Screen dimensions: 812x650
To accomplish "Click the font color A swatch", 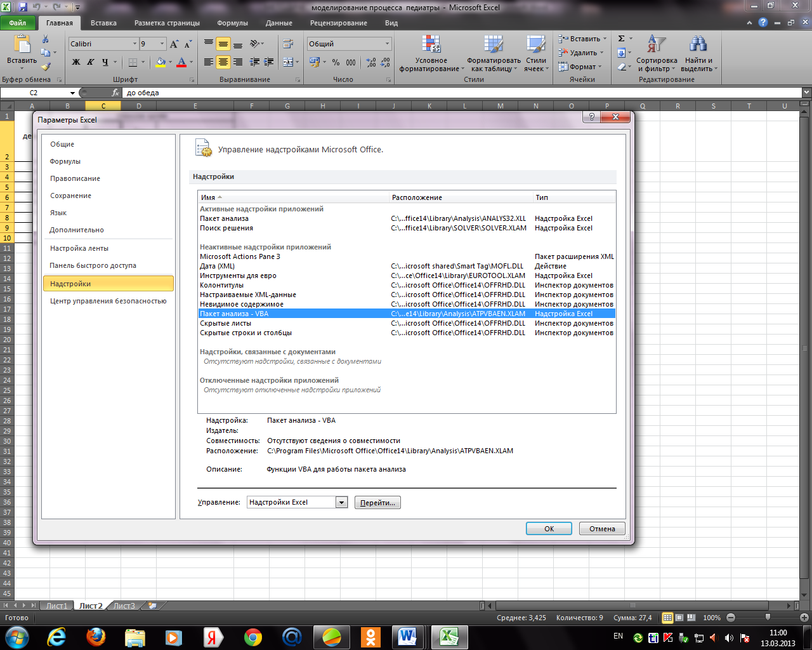I will tap(181, 62).
